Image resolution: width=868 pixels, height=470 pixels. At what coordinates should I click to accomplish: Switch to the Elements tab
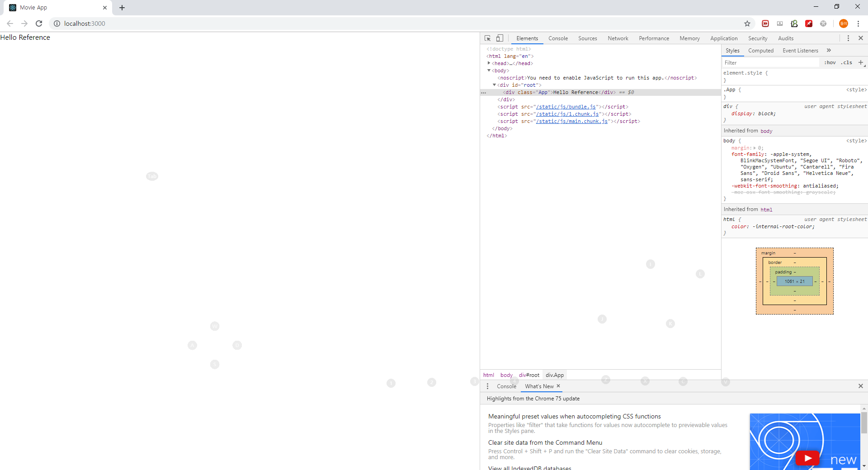pyautogui.click(x=527, y=38)
